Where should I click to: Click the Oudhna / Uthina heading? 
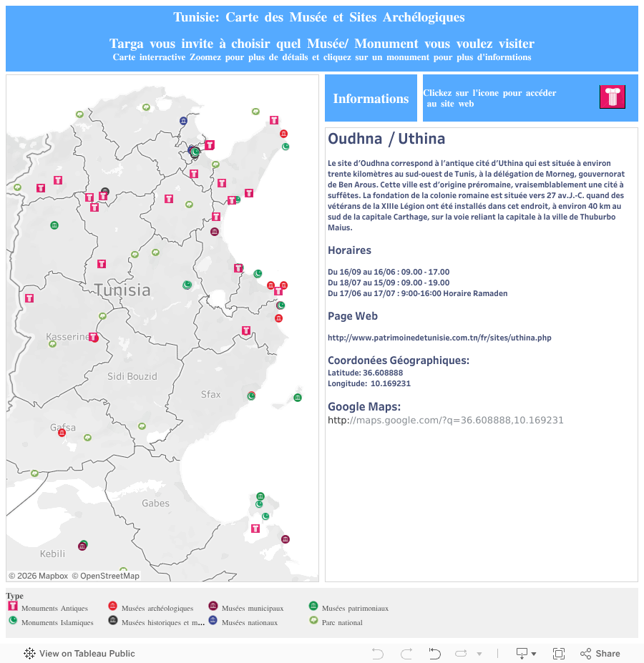(x=386, y=139)
